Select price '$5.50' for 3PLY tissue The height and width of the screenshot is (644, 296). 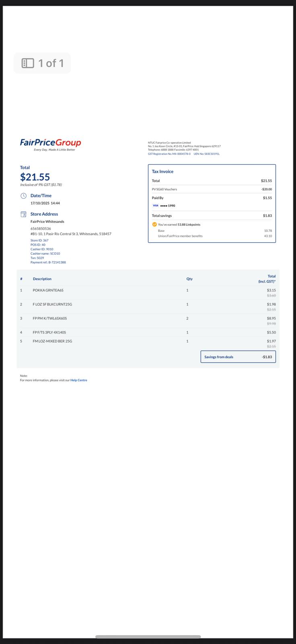(271, 332)
